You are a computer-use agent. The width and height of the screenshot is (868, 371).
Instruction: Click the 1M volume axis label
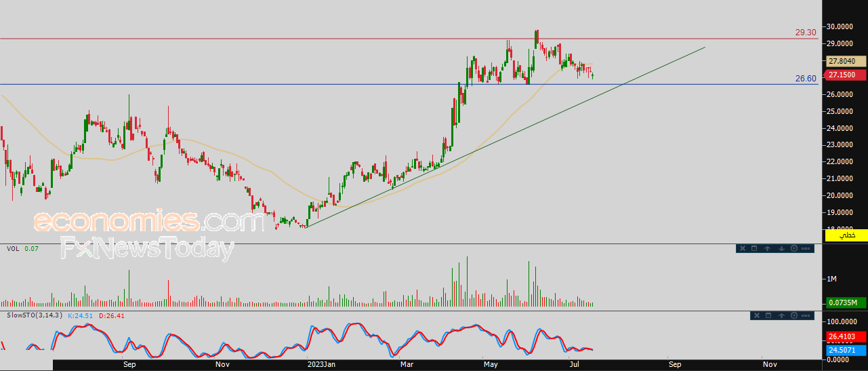(831, 279)
